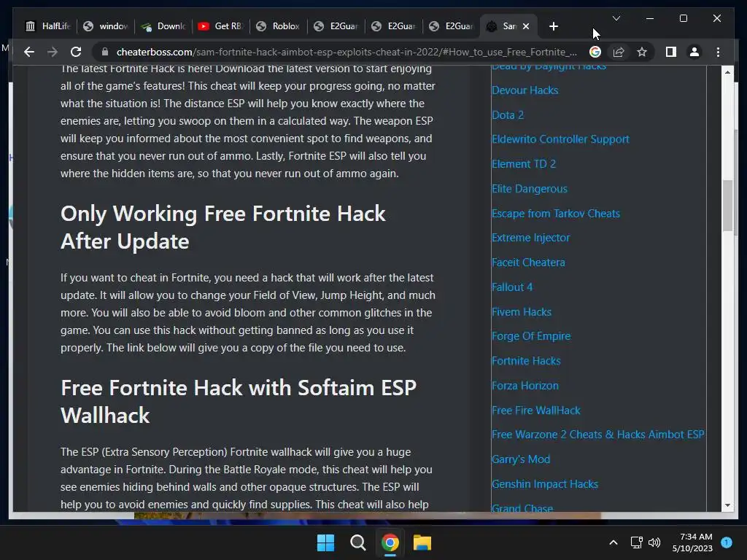Click the Chrome taskbar icon
The image size is (747, 560).
(390, 542)
